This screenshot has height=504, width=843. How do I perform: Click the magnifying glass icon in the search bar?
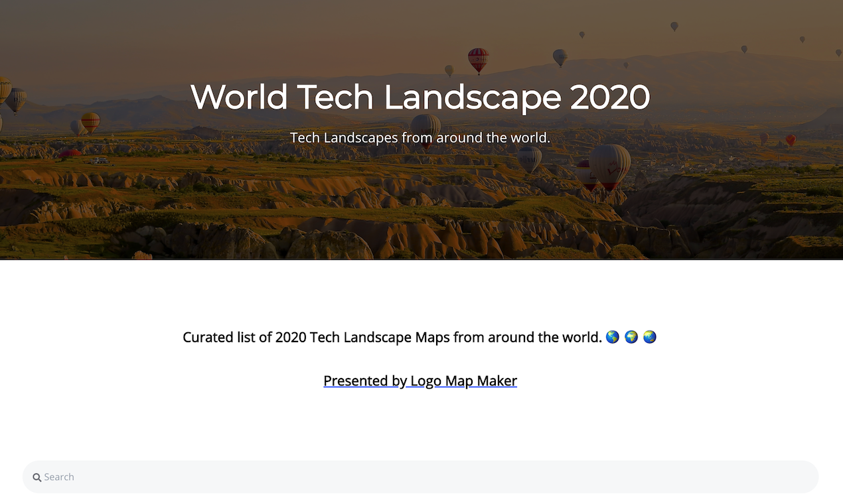coord(37,477)
